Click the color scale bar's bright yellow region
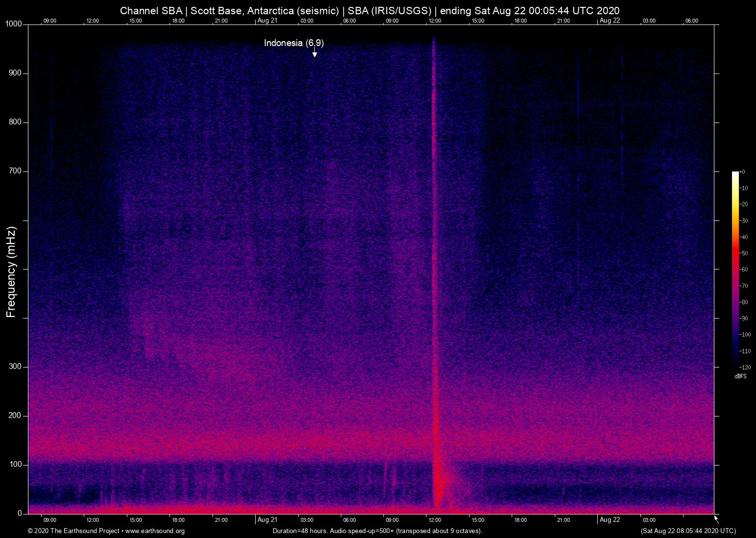This screenshot has width=756, height=538. tap(735, 201)
